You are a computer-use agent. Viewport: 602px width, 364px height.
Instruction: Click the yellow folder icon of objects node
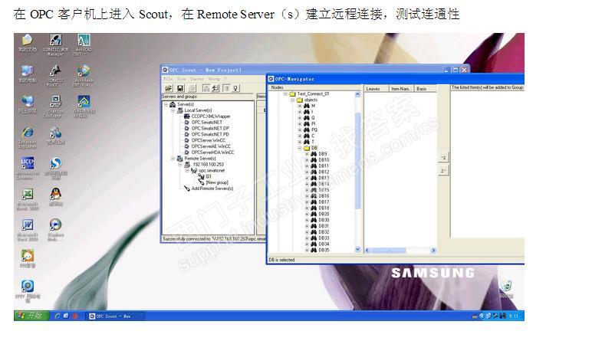pyautogui.click(x=300, y=100)
